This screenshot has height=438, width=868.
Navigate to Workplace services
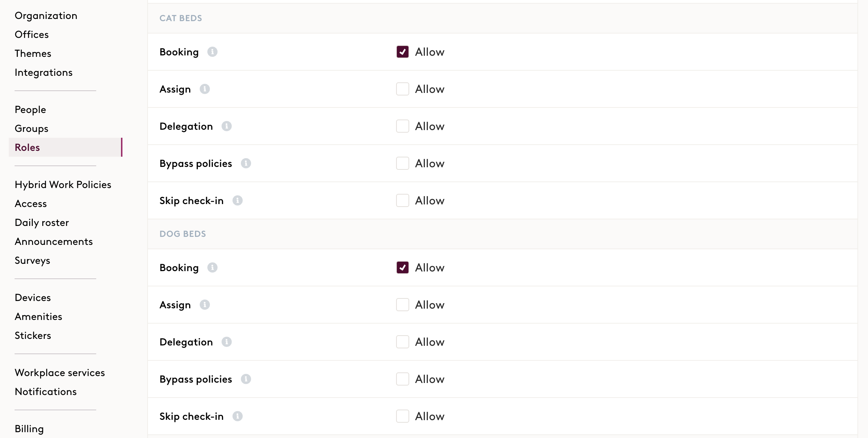pos(60,373)
